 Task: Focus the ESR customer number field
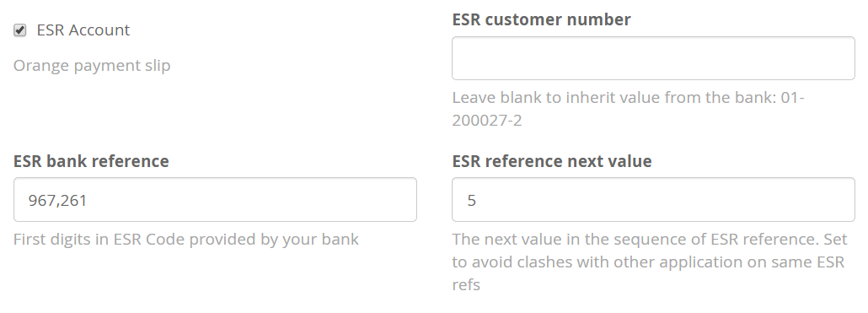pyautogui.click(x=653, y=58)
